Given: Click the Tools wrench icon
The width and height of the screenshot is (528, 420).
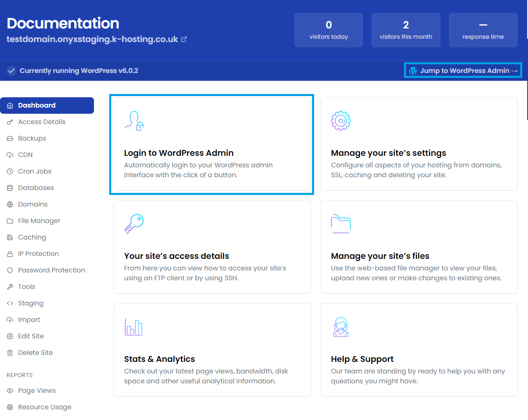Looking at the screenshot, I should [x=10, y=287].
